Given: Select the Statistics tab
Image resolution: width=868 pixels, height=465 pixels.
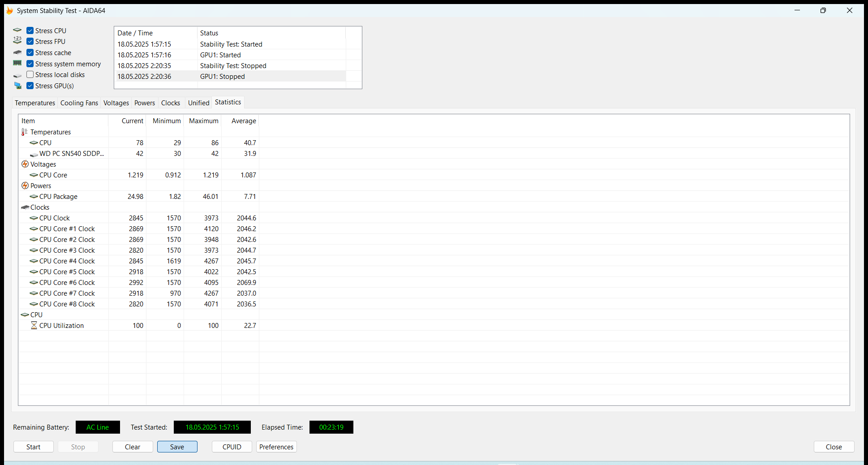Looking at the screenshot, I should tap(228, 102).
